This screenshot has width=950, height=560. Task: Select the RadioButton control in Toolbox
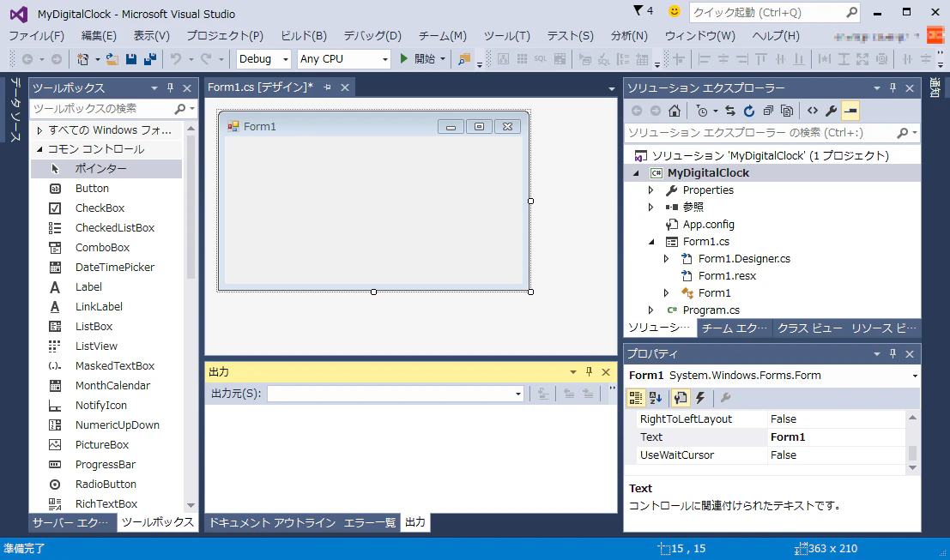[106, 484]
